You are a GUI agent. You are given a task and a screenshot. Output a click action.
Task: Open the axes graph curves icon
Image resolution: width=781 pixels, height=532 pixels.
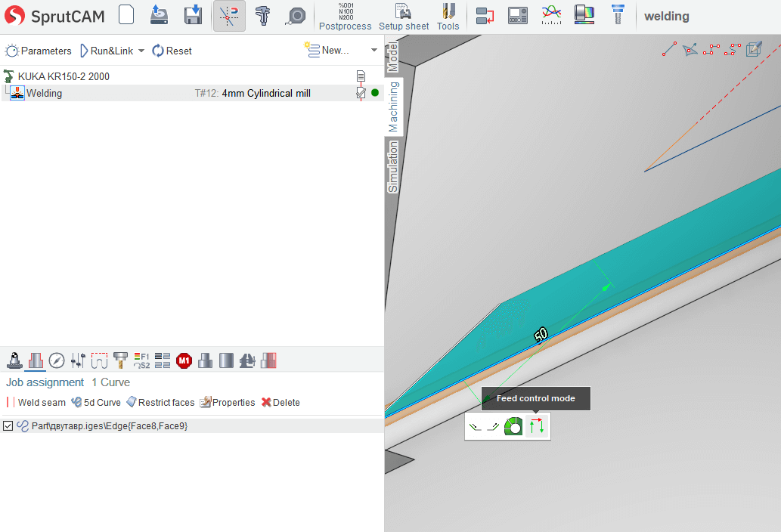pyautogui.click(x=551, y=15)
